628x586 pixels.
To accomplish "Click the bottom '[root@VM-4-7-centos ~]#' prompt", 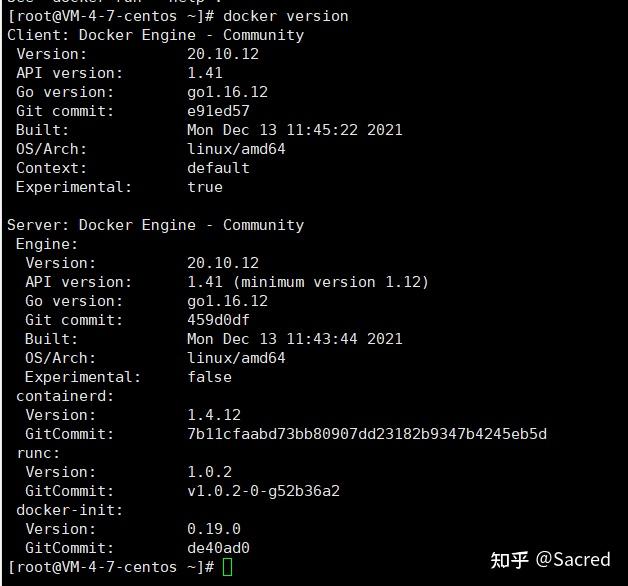I will [111, 567].
